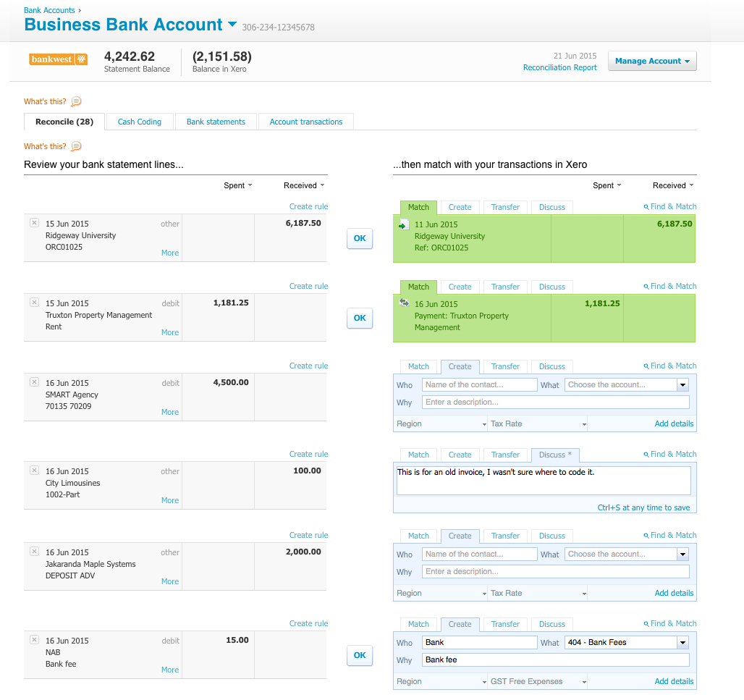Click the green arrow icon on Ridgeway match
This screenshot has width=744, height=700.
point(403,225)
